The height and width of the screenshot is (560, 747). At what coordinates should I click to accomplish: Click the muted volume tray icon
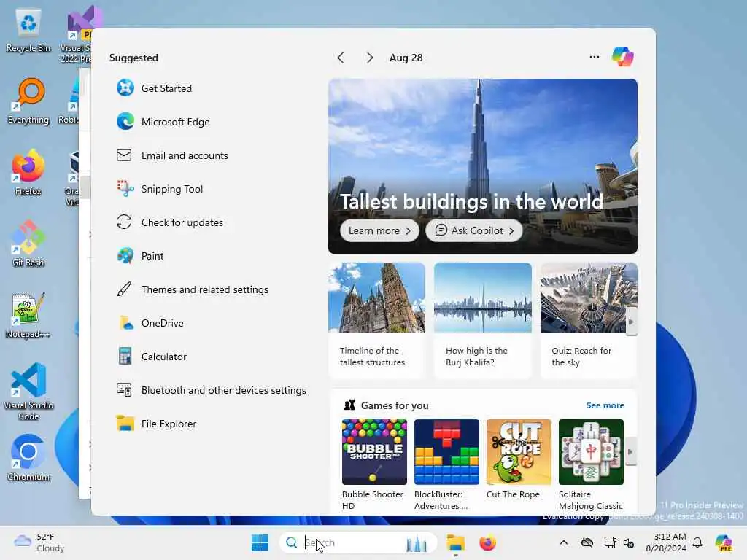pyautogui.click(x=629, y=542)
